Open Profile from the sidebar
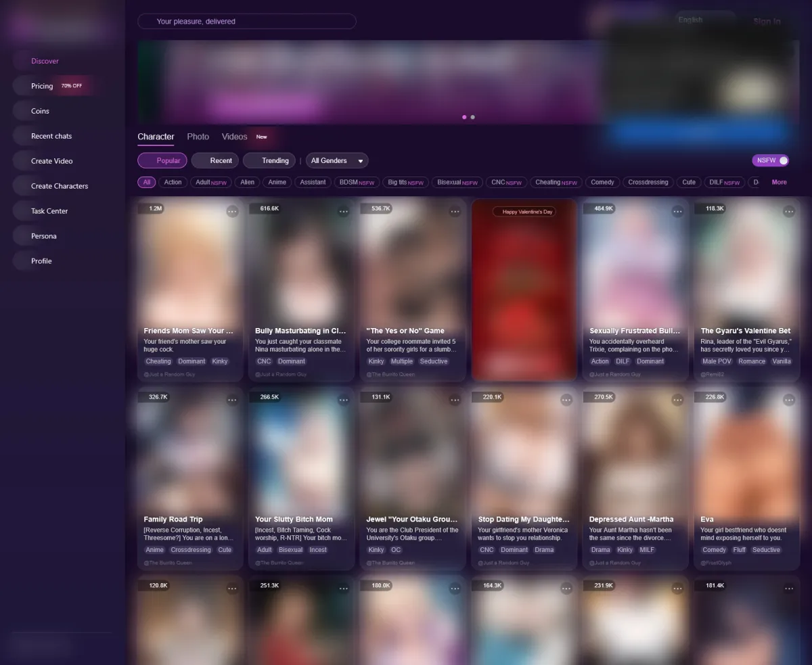812x665 pixels. 41,261
